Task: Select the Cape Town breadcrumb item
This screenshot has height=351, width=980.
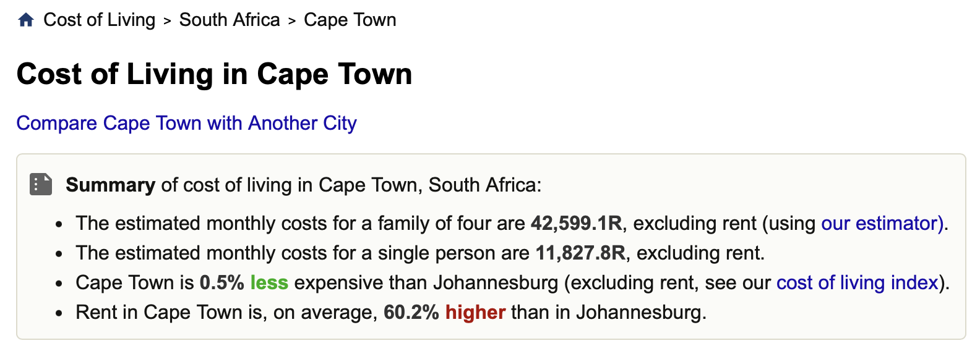Action: click(350, 20)
